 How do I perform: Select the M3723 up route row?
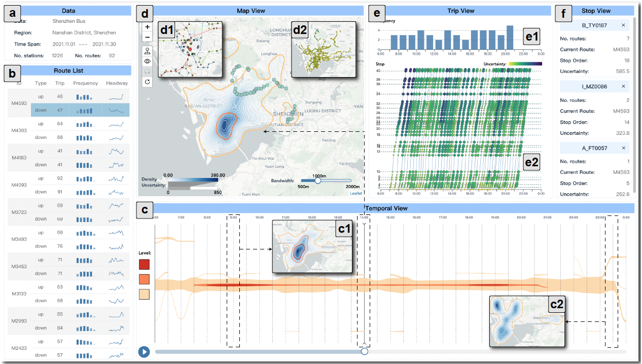pyautogui.click(x=80, y=205)
